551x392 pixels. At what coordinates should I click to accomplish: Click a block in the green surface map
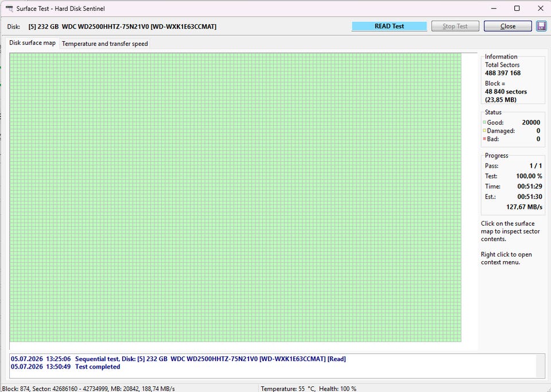235,197
